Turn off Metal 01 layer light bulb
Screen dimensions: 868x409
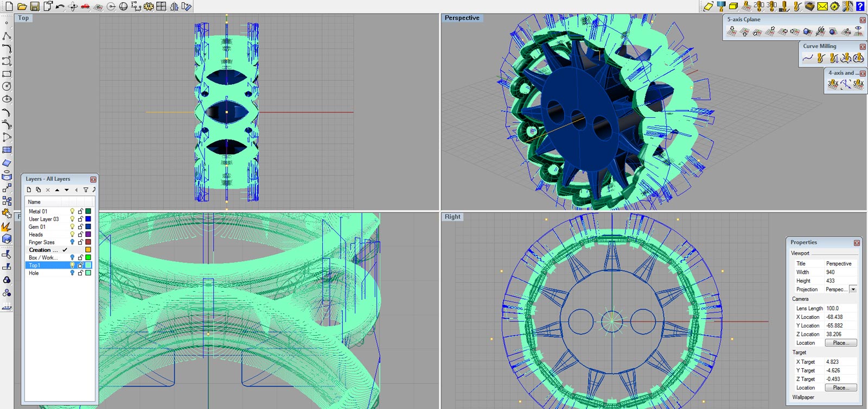(72, 211)
